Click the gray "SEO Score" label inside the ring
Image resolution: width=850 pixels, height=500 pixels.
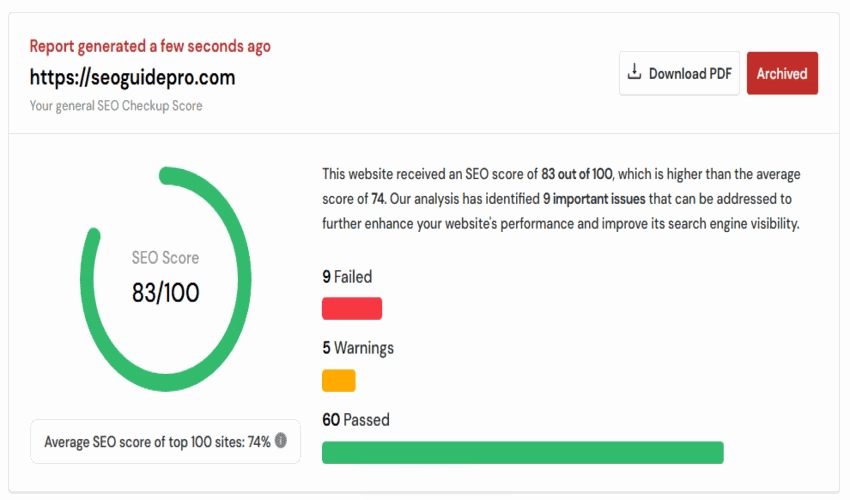point(166,258)
